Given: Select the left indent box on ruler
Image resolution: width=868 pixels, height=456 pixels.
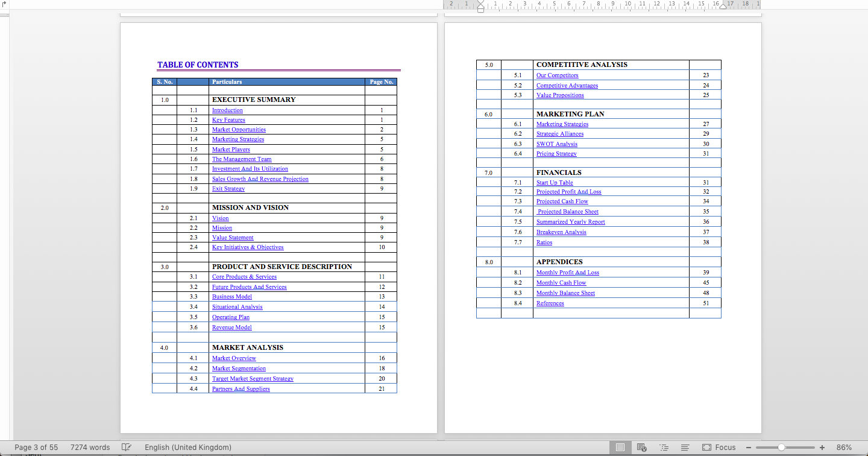Looking at the screenshot, I should pos(480,10).
